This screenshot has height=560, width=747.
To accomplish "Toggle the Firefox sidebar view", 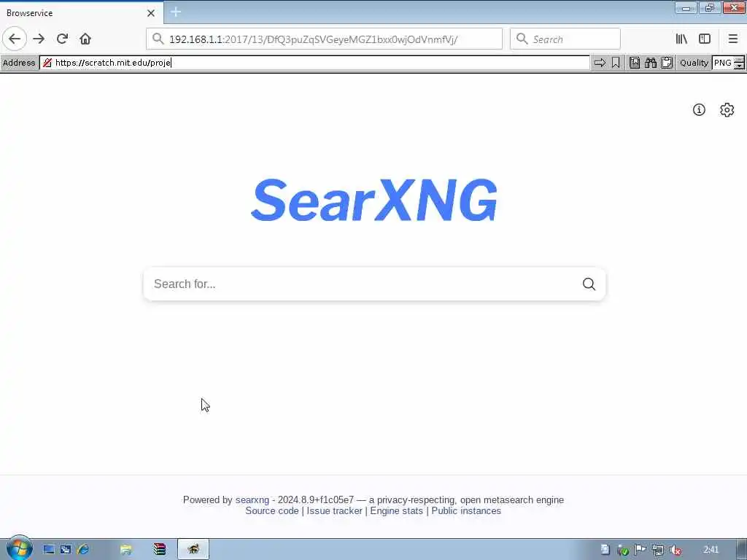I will point(705,39).
